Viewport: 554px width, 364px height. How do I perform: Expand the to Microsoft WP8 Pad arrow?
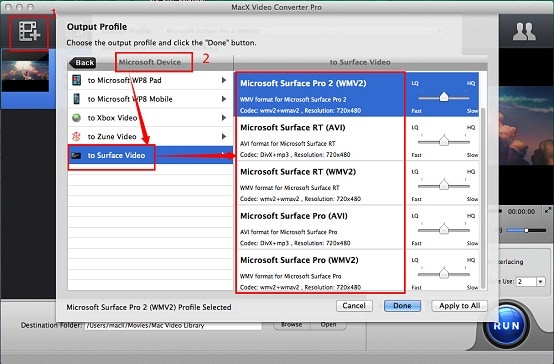(x=224, y=80)
